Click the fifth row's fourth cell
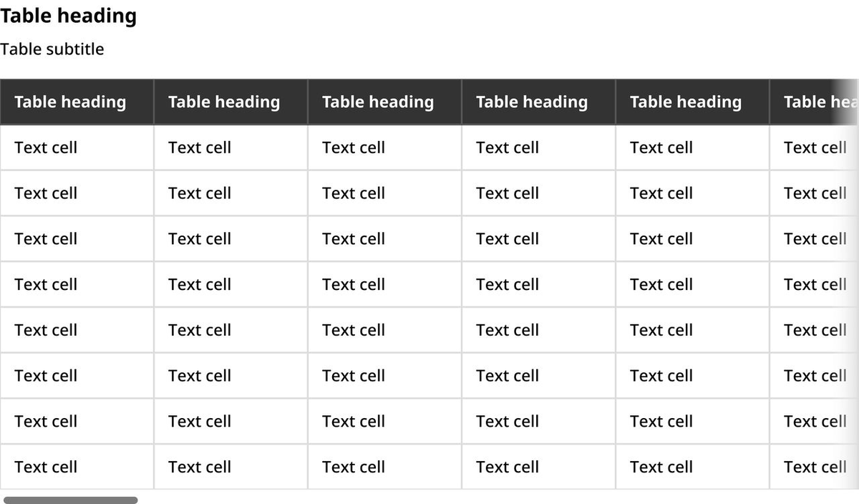 point(507,330)
